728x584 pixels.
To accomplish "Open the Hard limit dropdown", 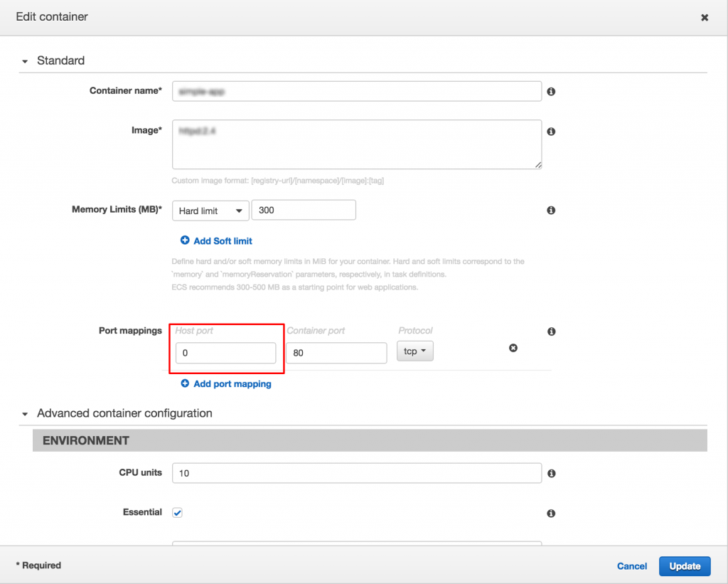I will 210,210.
